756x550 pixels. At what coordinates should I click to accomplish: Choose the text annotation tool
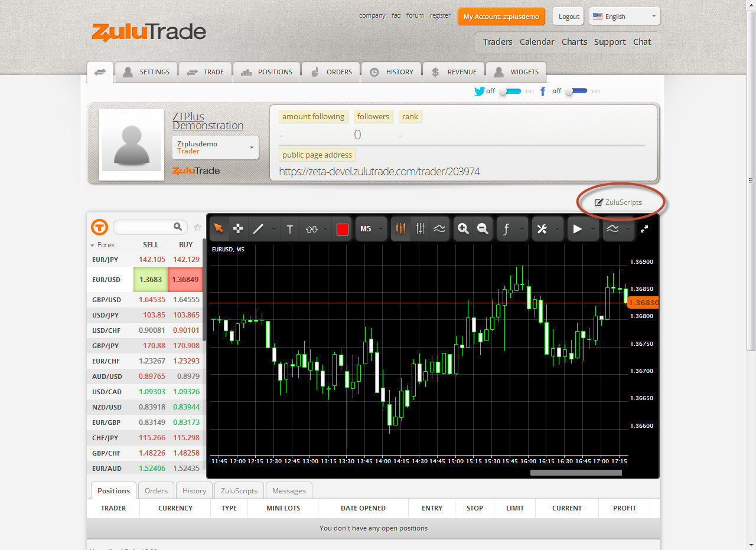click(289, 229)
